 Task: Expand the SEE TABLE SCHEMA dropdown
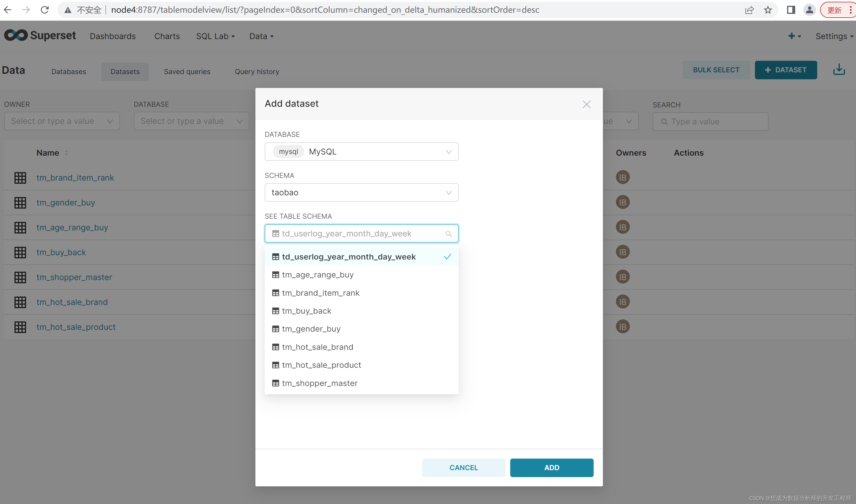pos(361,233)
